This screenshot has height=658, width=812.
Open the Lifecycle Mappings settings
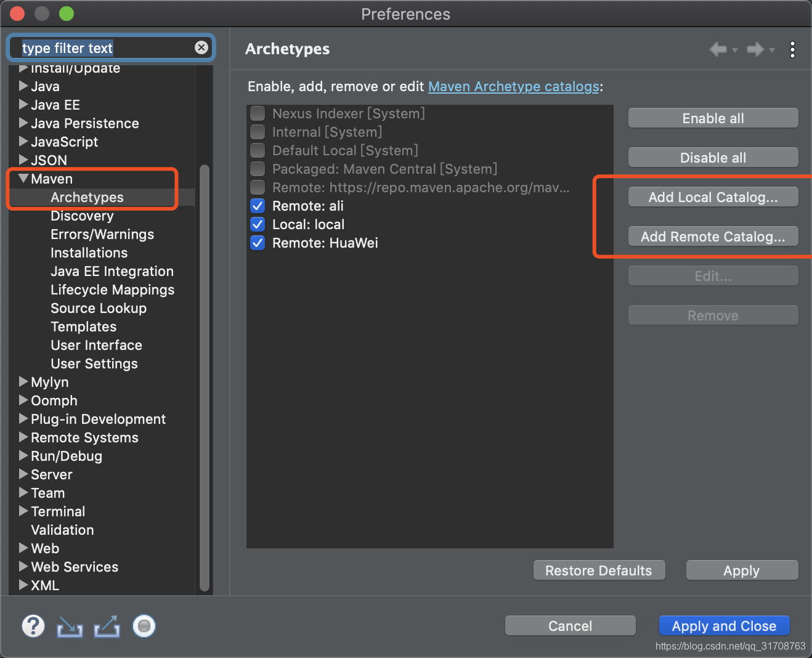[112, 290]
